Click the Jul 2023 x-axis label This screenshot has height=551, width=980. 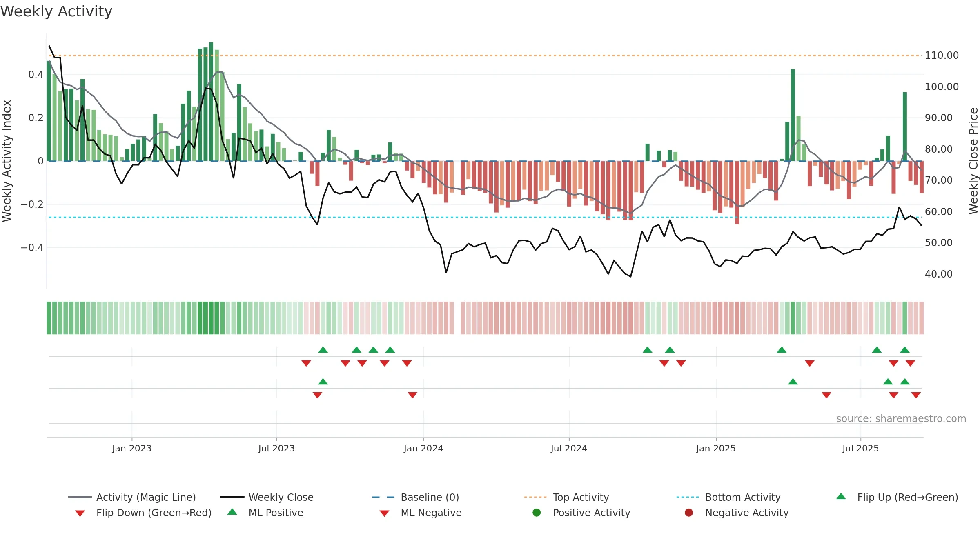click(x=276, y=448)
